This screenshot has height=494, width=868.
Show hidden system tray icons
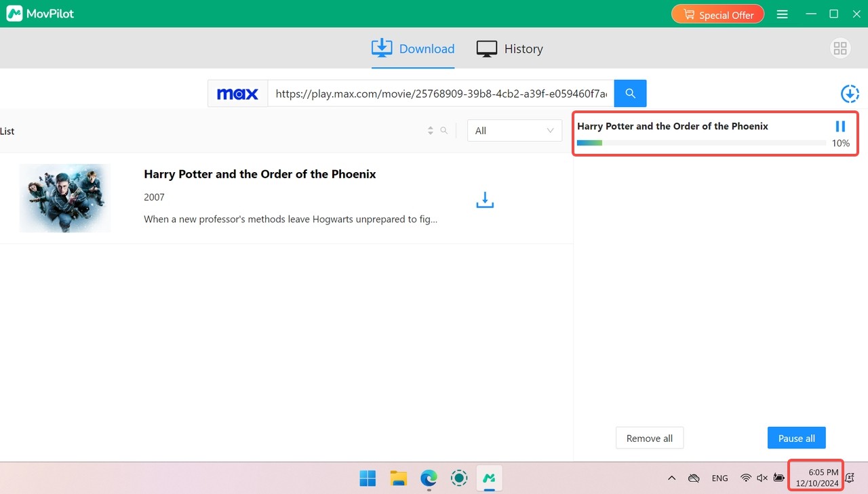[x=672, y=478]
